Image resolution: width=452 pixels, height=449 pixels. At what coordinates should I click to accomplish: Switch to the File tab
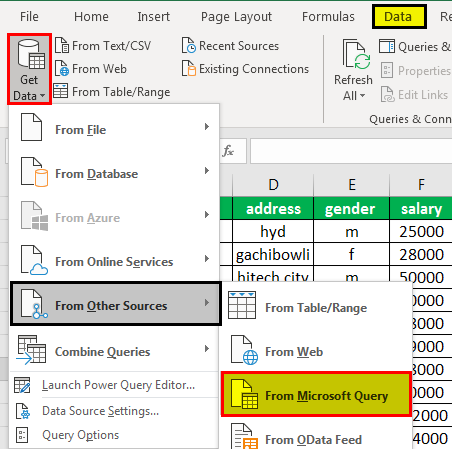pyautogui.click(x=29, y=16)
